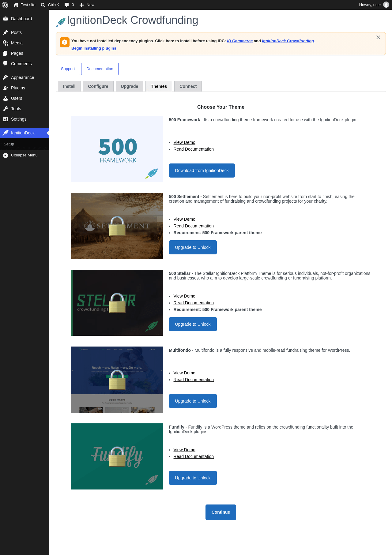392x555 pixels.
Task: Click the user avatar icon
Action: point(386,5)
